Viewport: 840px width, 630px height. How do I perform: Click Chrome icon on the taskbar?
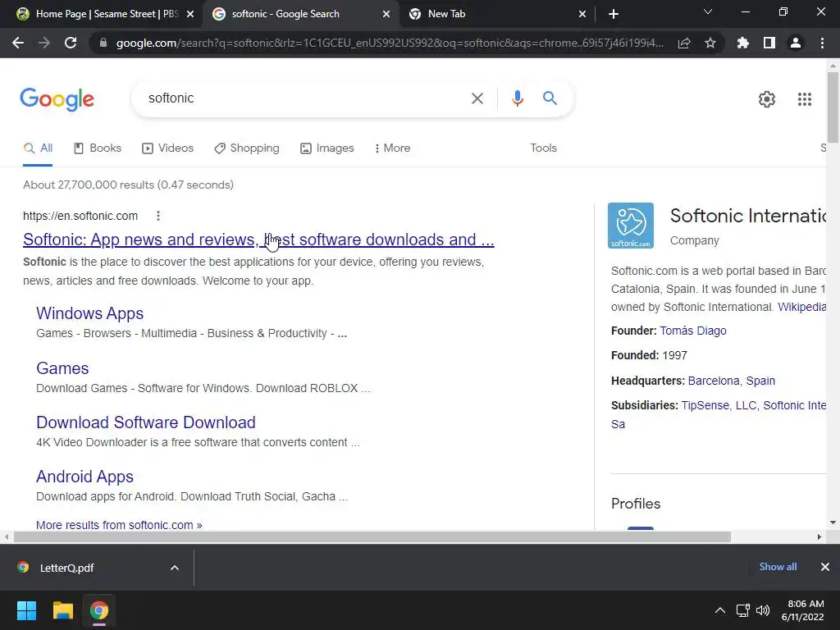[x=98, y=610]
